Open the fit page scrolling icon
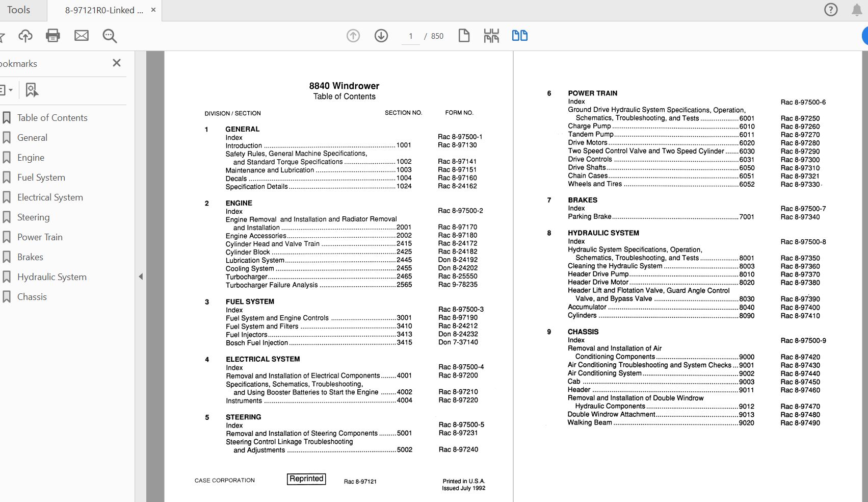This screenshot has height=502, width=868. (491, 36)
